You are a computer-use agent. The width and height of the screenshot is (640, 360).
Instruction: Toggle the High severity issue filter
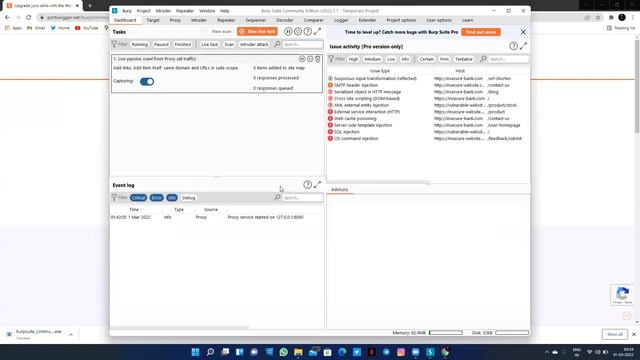coord(353,59)
